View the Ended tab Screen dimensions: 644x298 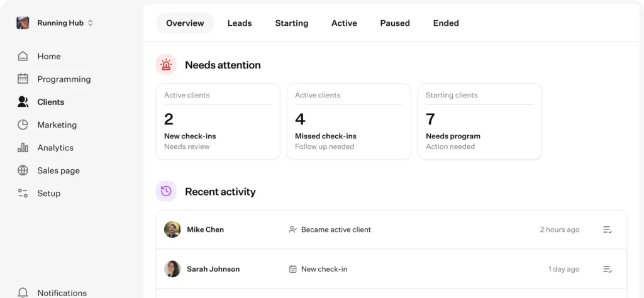point(446,23)
